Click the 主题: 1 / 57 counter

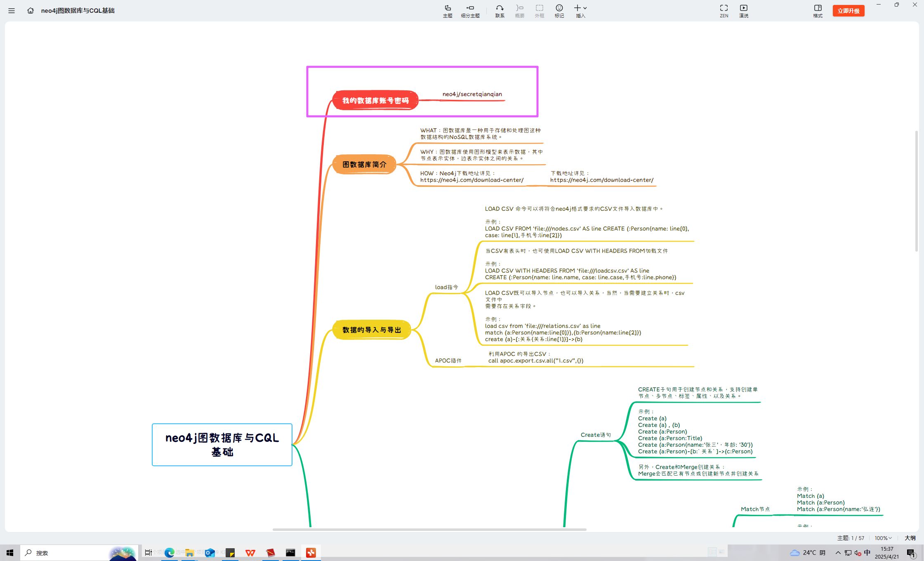851,538
